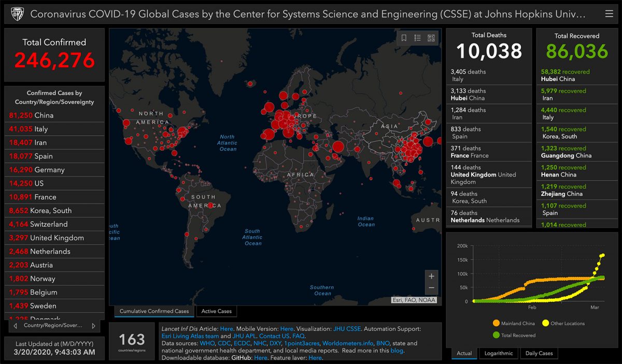Click the '833 deaths Spain' entry
Image resolution: width=622 pixels, height=364 pixels.
(x=489, y=133)
